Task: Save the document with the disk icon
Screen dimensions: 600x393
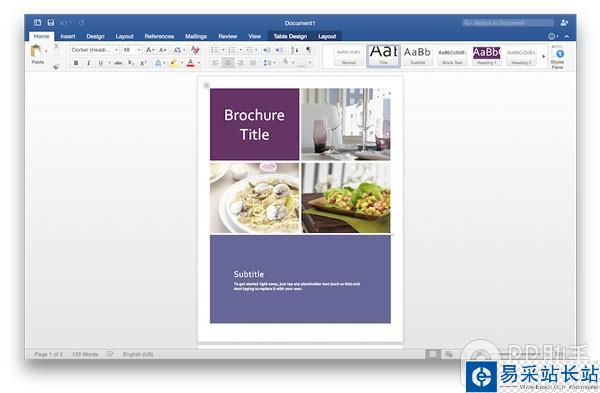Action: click(51, 23)
